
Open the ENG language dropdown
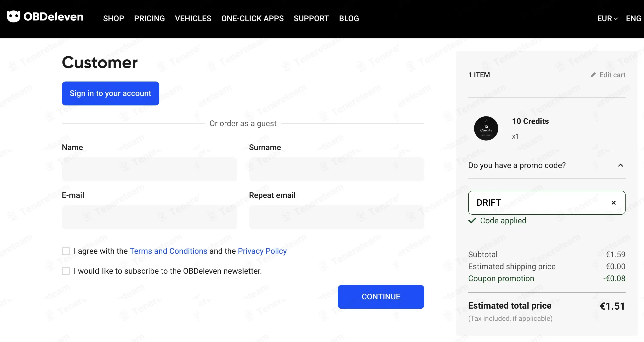point(635,18)
